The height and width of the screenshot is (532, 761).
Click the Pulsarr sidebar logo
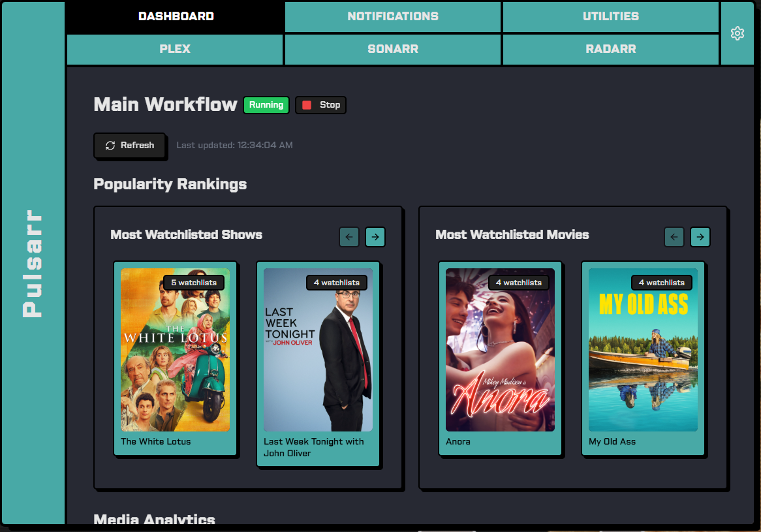point(33,264)
